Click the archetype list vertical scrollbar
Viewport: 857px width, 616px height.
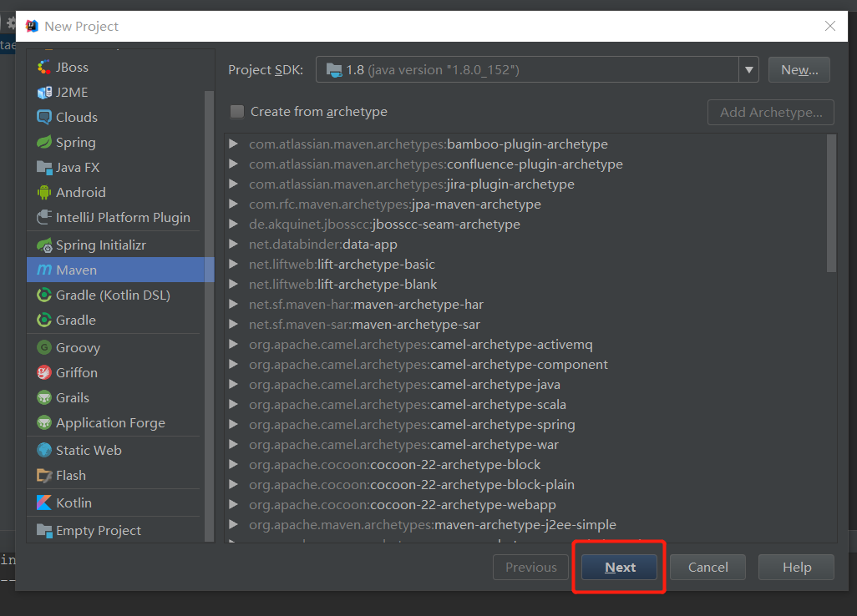coord(831,203)
